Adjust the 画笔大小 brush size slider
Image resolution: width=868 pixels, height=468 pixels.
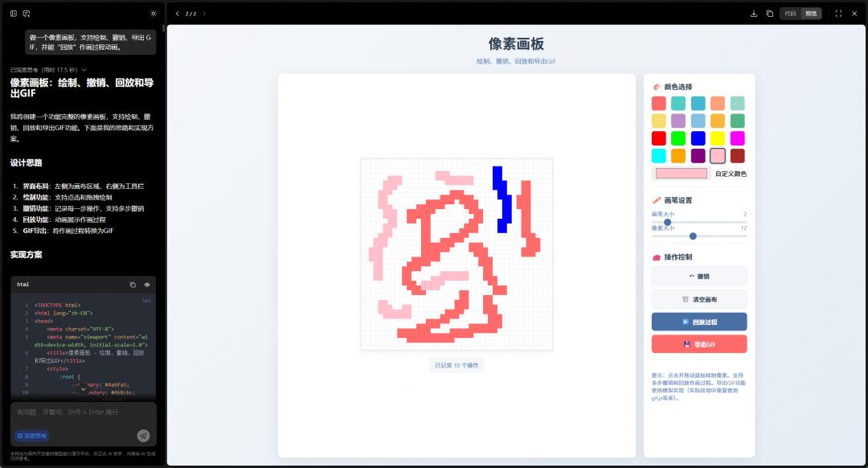pyautogui.click(x=699, y=222)
